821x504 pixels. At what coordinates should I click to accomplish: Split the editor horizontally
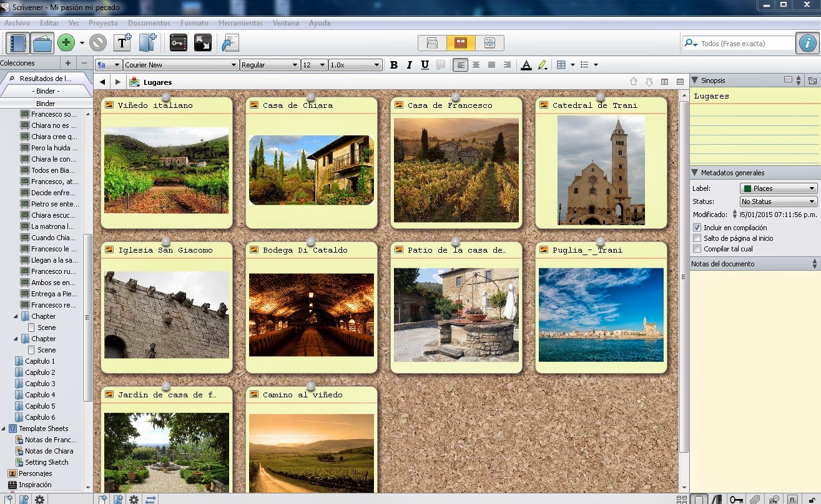pyautogui.click(x=681, y=82)
